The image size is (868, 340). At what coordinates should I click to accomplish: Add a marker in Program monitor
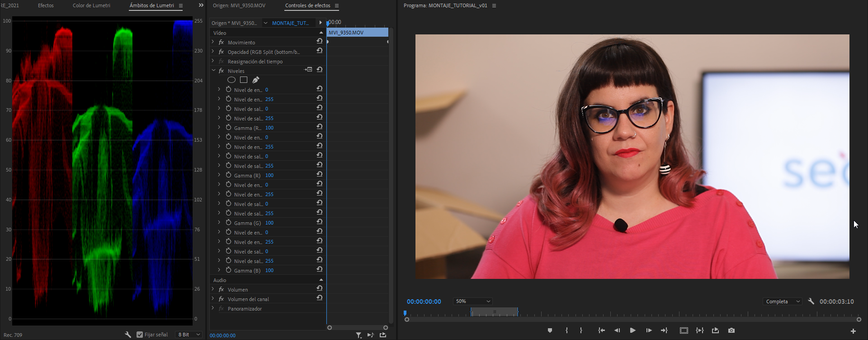(550, 330)
